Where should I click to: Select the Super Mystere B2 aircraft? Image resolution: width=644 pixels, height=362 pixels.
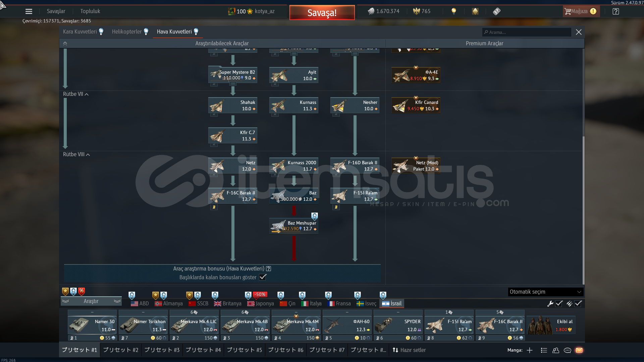pyautogui.click(x=233, y=75)
